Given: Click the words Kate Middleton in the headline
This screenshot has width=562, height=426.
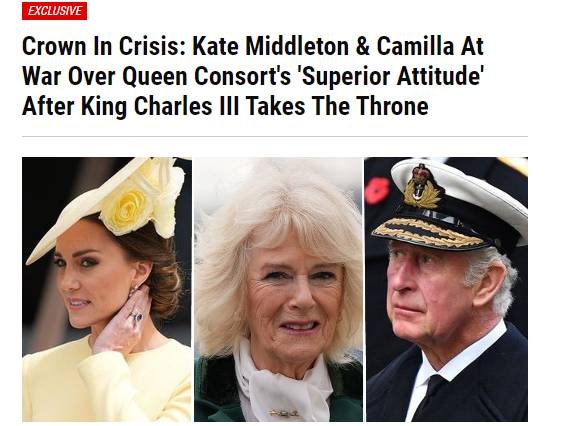Looking at the screenshot, I should [x=271, y=47].
